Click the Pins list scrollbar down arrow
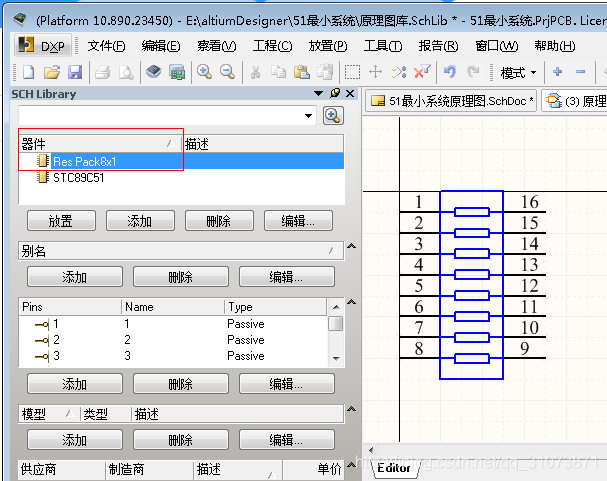Viewport: 607px width, 481px height. (x=336, y=358)
